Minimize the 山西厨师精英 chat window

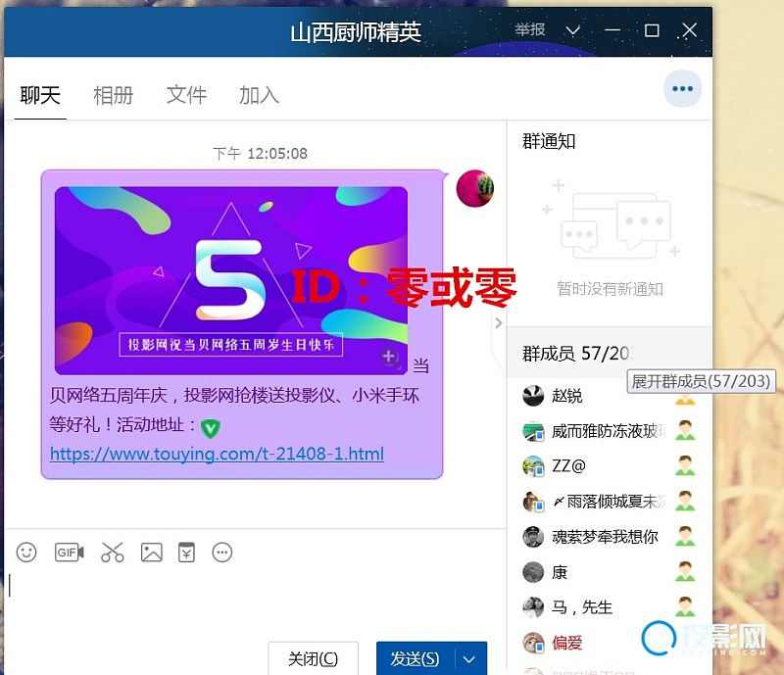click(612, 30)
